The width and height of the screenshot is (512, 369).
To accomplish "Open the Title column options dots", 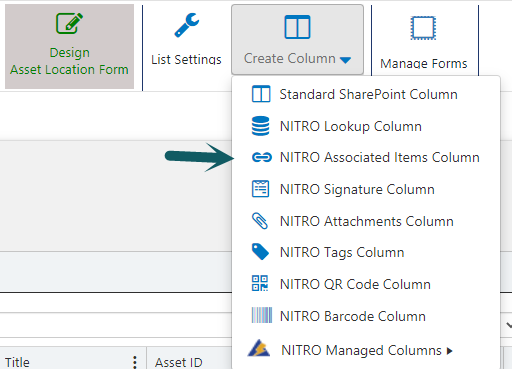I will (135, 362).
